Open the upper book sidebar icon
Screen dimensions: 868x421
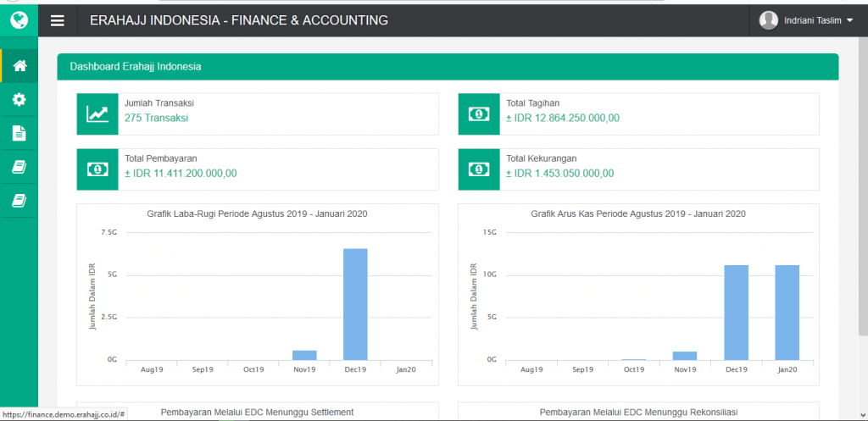click(19, 167)
